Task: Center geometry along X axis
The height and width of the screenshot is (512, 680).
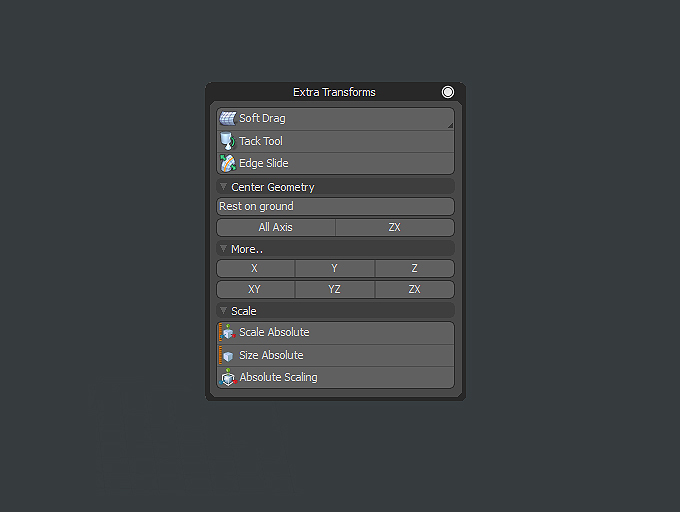Action: point(255,268)
